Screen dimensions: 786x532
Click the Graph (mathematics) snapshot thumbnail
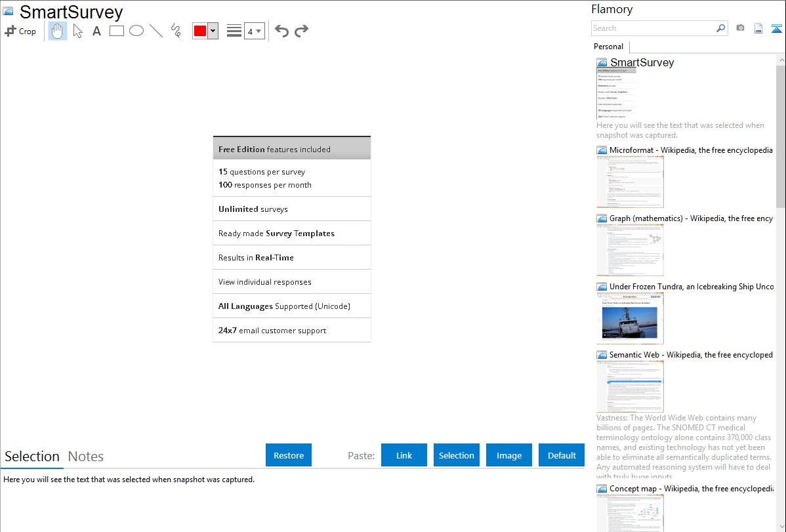tap(630, 250)
